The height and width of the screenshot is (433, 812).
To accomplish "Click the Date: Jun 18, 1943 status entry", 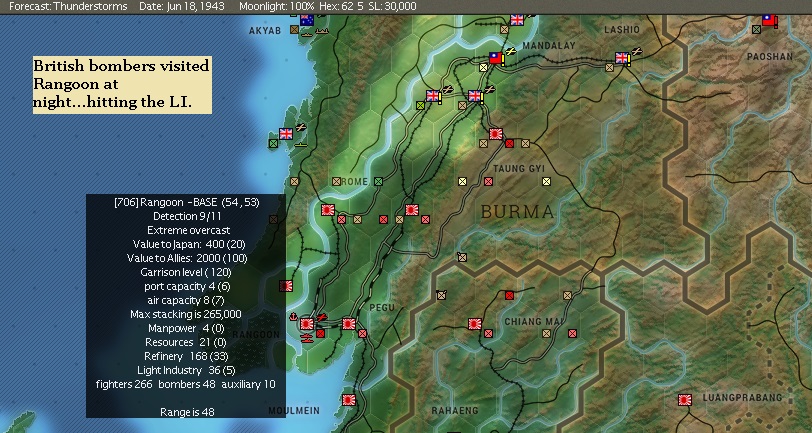I will [182, 6].
